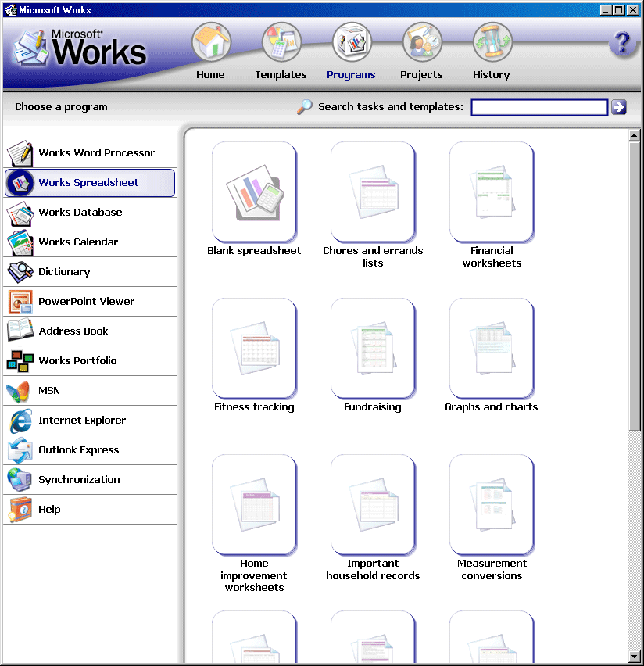The width and height of the screenshot is (644, 666).
Task: Open the Home improvement worksheets thumbnail
Action: [254, 505]
